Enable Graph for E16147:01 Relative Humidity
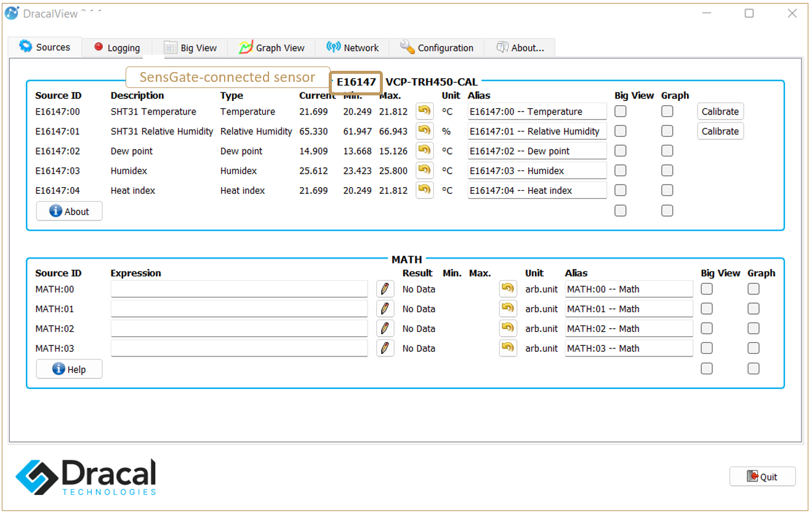Viewport: 812px width, 514px height. click(x=667, y=131)
